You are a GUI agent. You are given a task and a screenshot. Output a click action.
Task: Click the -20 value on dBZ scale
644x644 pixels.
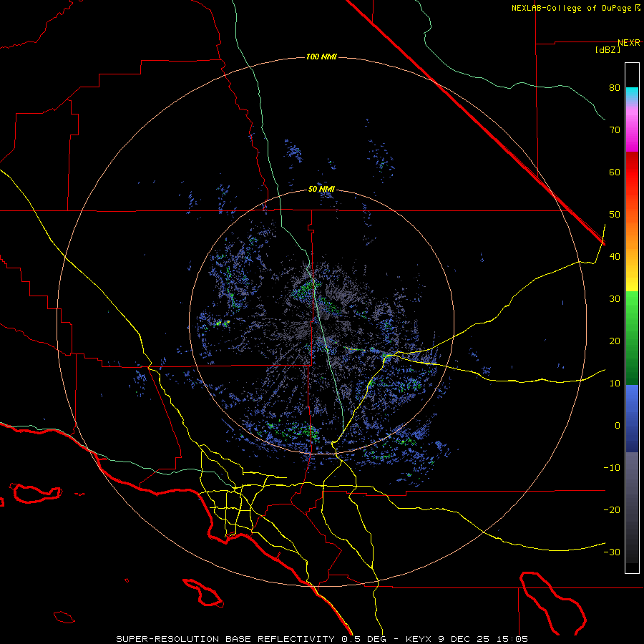pyautogui.click(x=612, y=510)
